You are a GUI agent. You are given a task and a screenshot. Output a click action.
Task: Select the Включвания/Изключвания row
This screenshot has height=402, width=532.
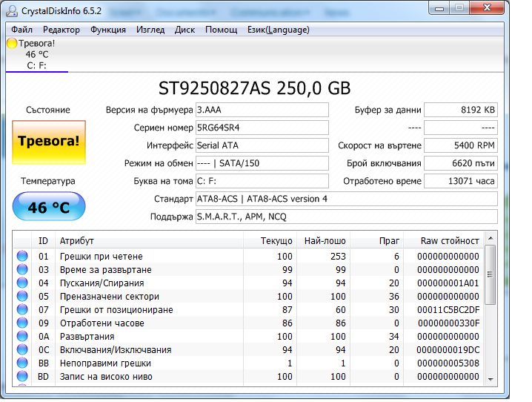click(x=248, y=349)
